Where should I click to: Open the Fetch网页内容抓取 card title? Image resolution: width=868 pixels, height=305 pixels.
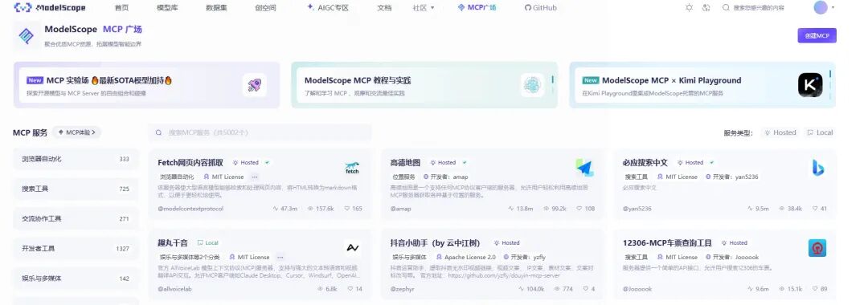(190, 162)
